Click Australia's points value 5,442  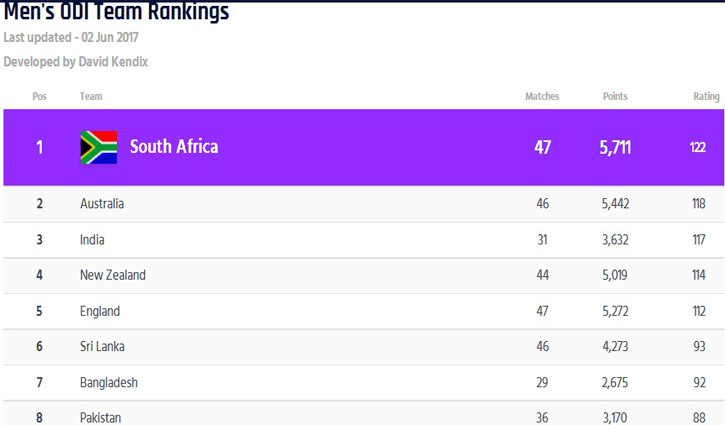(615, 204)
